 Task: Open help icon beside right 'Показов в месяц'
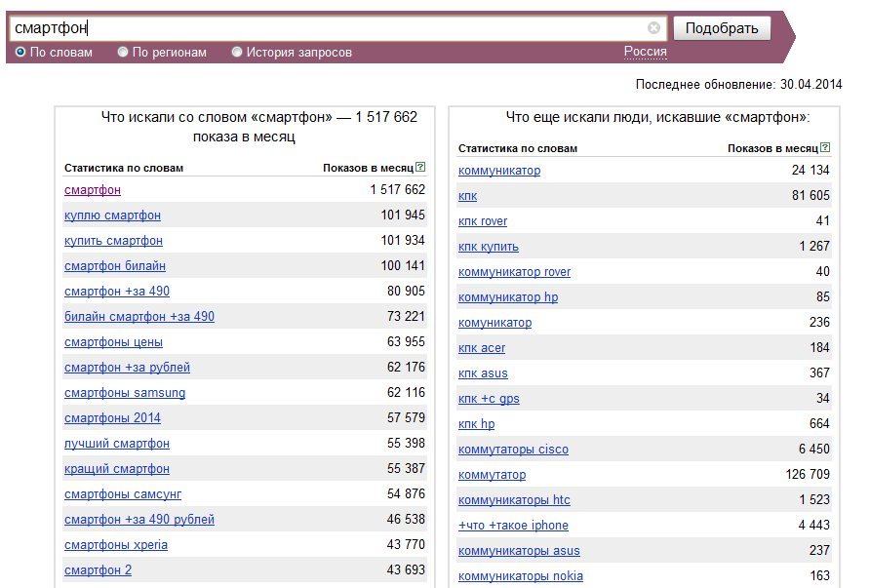pyautogui.click(x=825, y=147)
